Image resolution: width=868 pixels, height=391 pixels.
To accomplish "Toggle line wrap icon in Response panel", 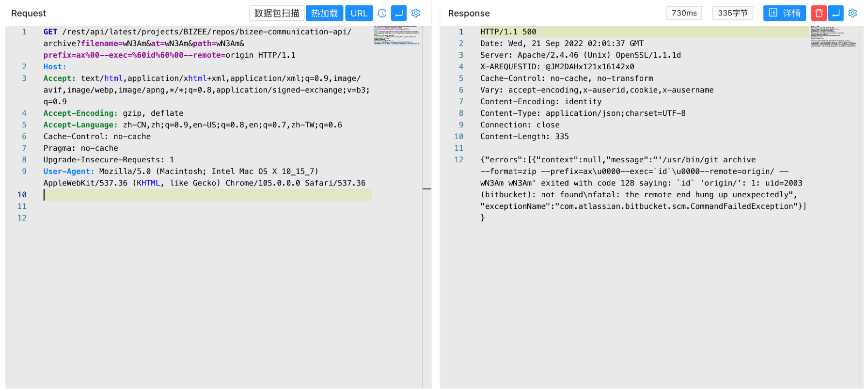I will [836, 13].
